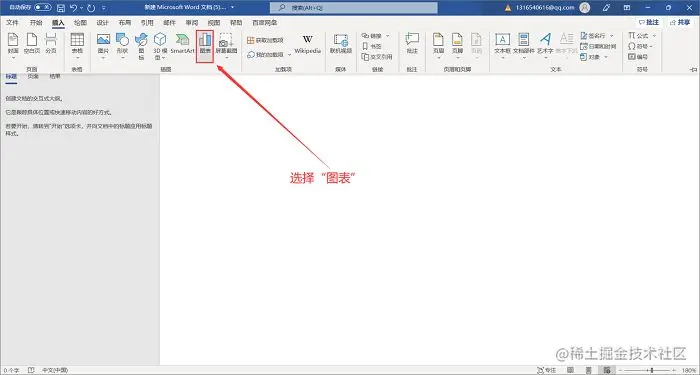This screenshot has width=700, height=375.
Task: Click the Picture (图片) icon
Action: coord(103,40)
